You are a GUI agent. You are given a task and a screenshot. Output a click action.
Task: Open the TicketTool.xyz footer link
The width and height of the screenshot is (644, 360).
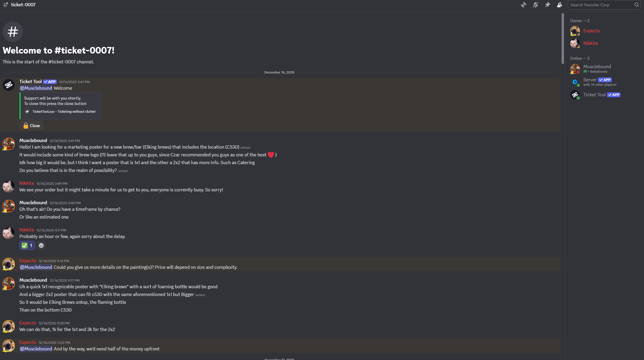pyautogui.click(x=64, y=112)
